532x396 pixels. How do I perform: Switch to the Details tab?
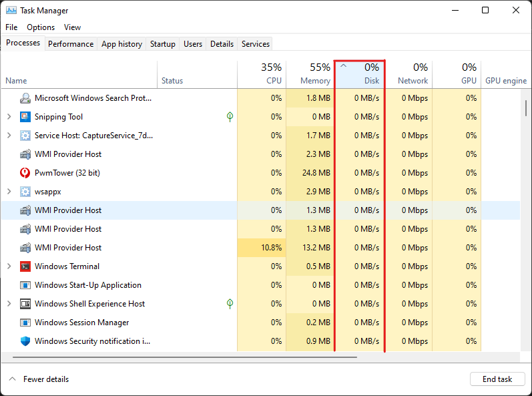(x=222, y=44)
